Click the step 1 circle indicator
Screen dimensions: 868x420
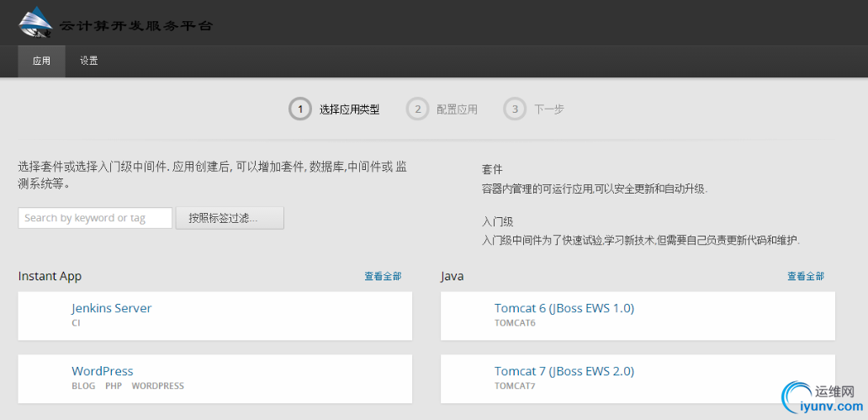300,109
